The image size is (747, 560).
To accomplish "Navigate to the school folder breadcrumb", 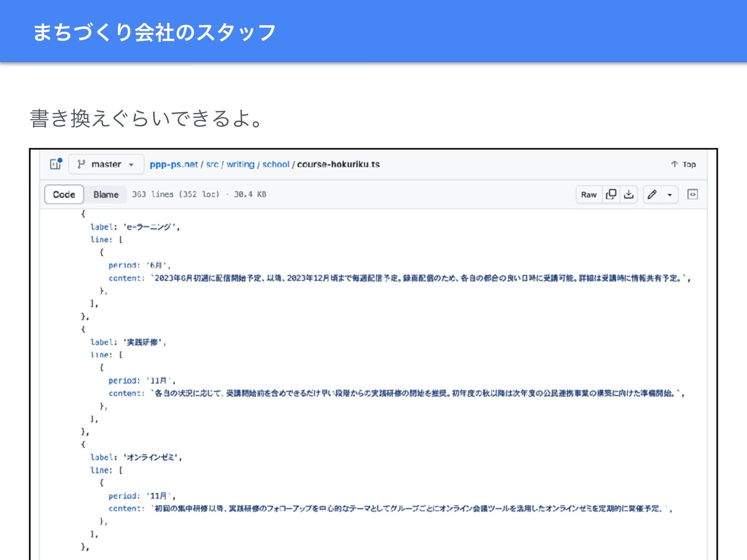I will pyautogui.click(x=276, y=164).
